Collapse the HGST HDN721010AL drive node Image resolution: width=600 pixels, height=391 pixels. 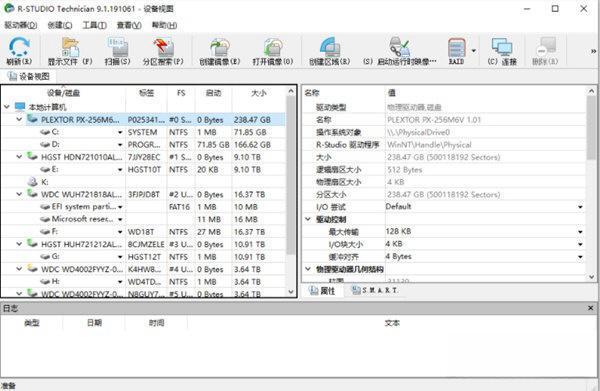(19, 157)
